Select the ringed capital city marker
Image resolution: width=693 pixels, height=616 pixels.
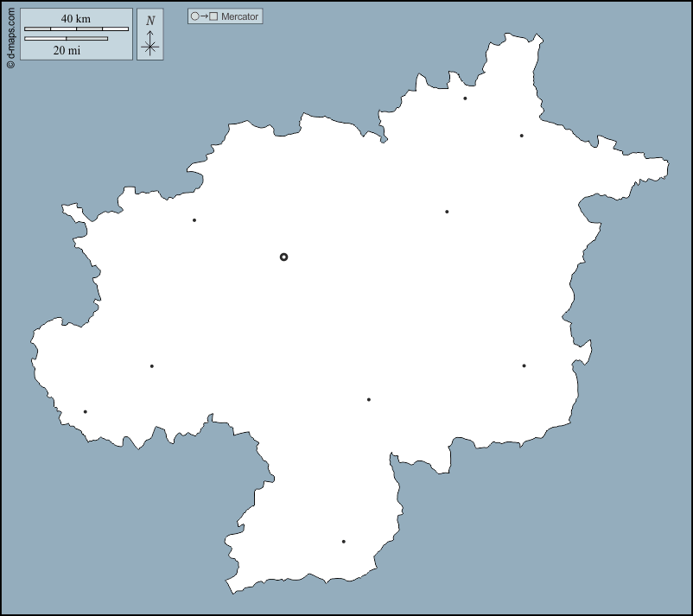(283, 257)
